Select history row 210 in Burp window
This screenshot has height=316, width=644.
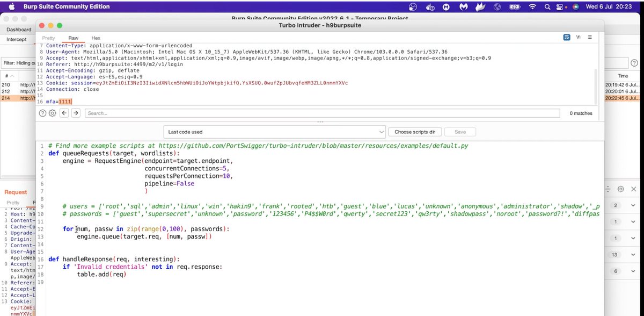(x=18, y=84)
